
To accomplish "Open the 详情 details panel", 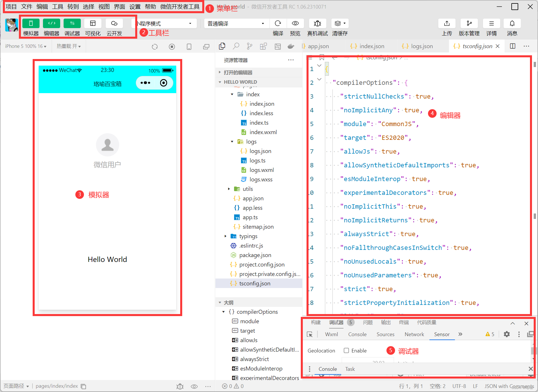I will coord(492,23).
